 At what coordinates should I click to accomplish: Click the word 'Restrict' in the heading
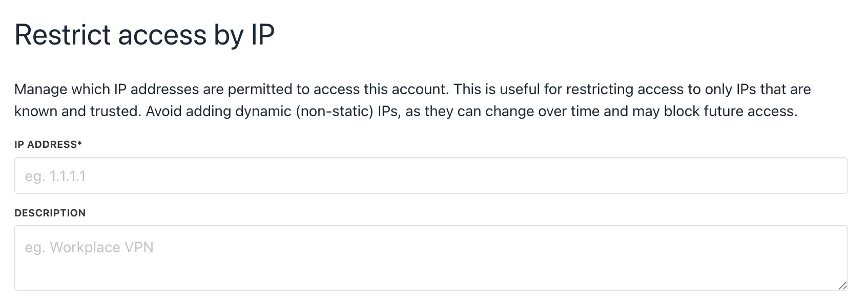pyautogui.click(x=63, y=35)
